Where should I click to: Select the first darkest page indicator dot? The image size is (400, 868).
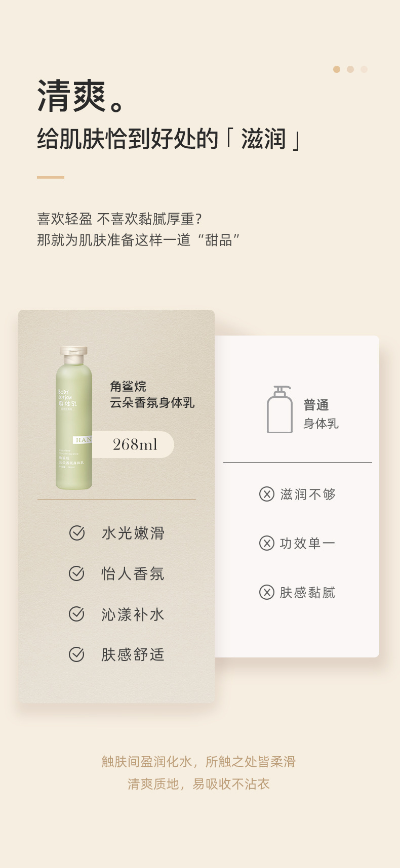point(337,69)
